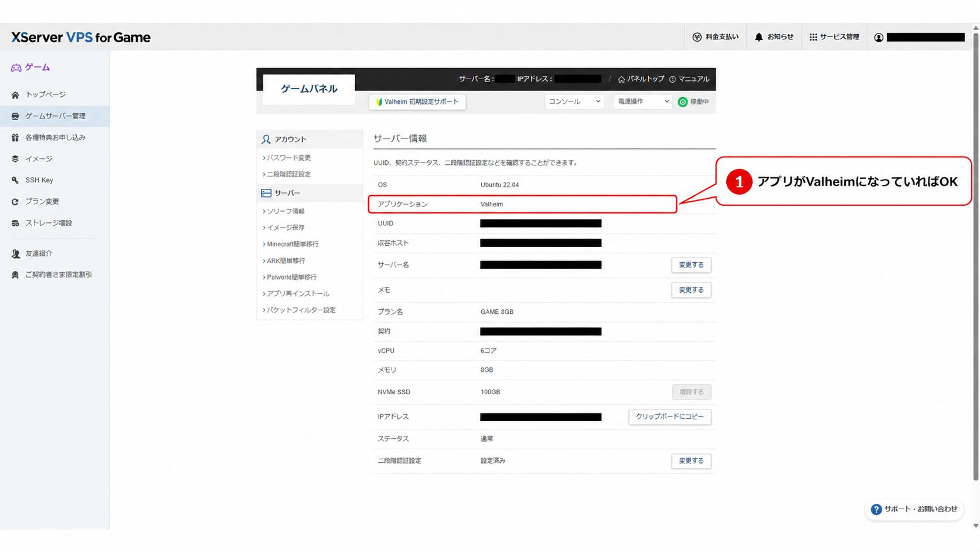
Task: Click the person icon beside 友達紹介
Action: tap(15, 253)
